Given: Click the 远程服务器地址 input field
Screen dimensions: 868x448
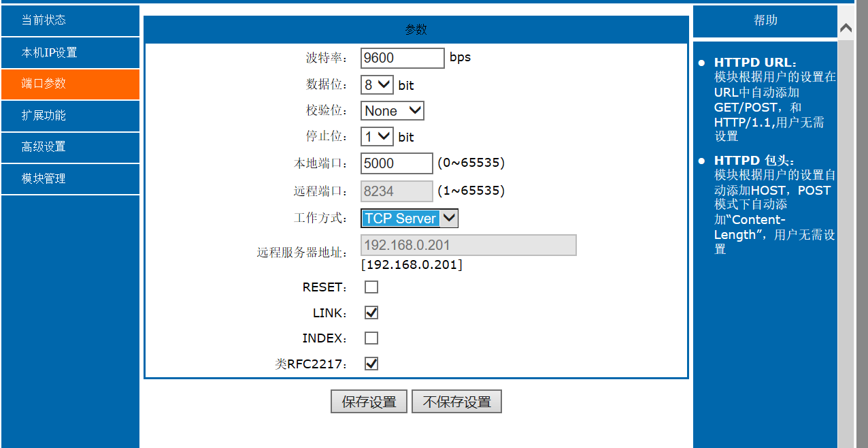Looking at the screenshot, I should click(468, 245).
